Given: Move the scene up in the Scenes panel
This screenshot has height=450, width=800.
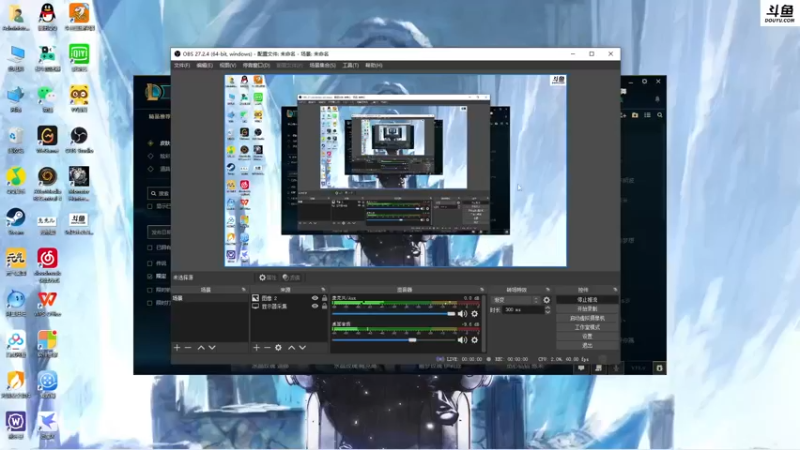Looking at the screenshot, I should [x=201, y=347].
